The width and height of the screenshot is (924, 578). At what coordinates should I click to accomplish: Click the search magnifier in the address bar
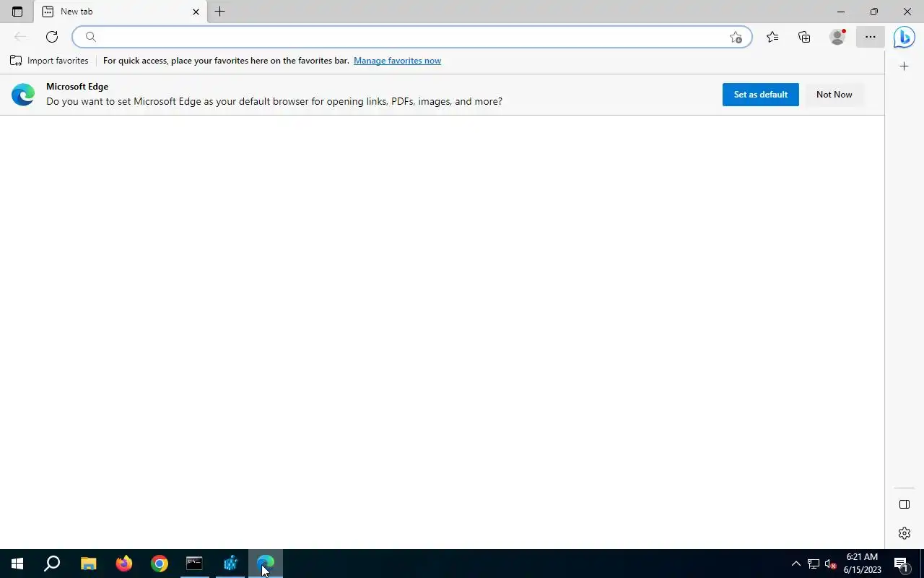pos(90,37)
